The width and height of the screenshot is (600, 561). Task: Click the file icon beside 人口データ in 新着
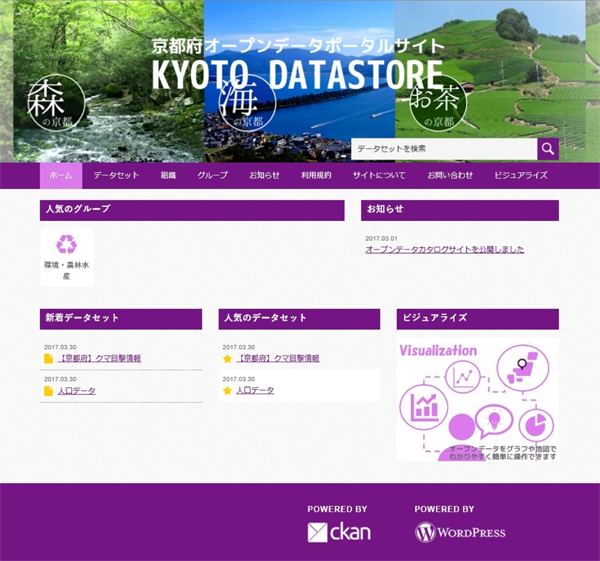pyautogui.click(x=48, y=391)
